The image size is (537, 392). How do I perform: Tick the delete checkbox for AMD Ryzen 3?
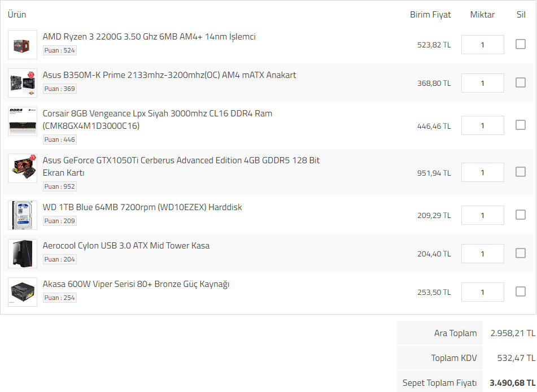tap(521, 44)
